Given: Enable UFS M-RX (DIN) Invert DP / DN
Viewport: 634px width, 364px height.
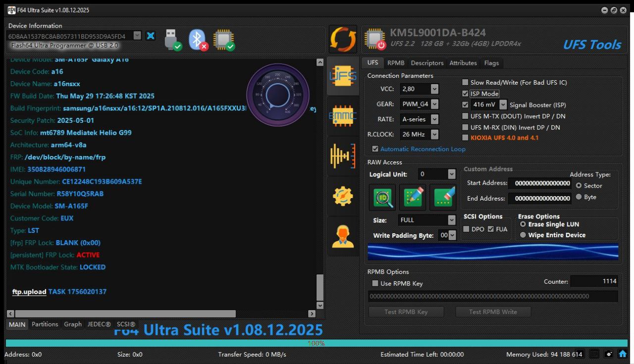Looking at the screenshot, I should pyautogui.click(x=465, y=127).
